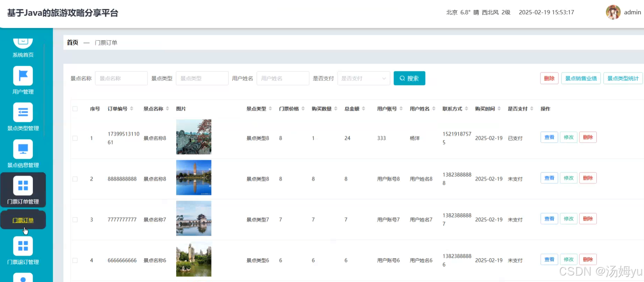Edit order 8888888888 with 修改
Image resolution: width=644 pixels, height=282 pixels.
pyautogui.click(x=569, y=178)
